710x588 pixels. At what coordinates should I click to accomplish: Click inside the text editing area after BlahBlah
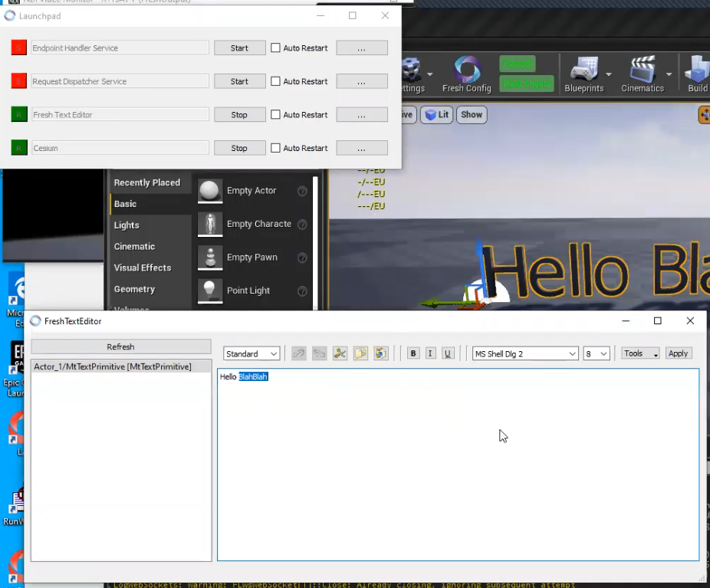point(458,465)
